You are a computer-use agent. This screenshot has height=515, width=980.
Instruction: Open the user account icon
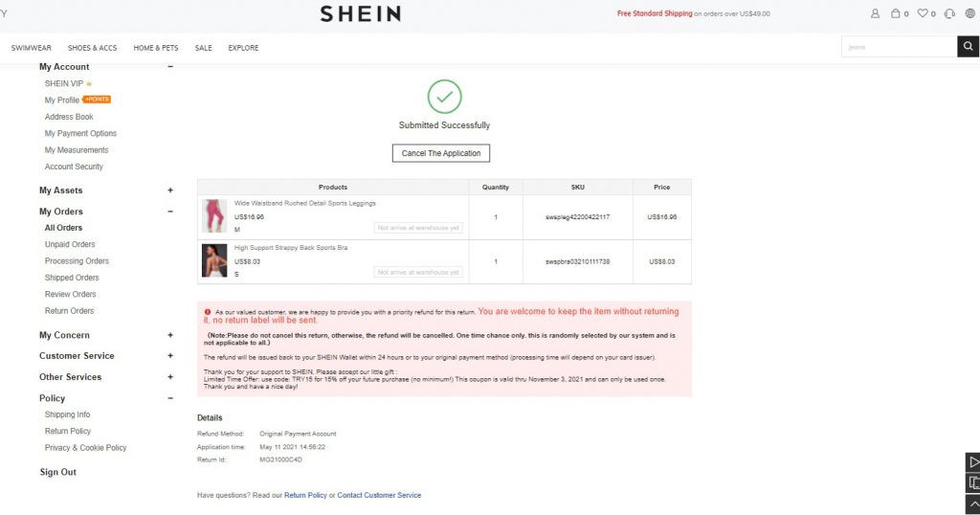point(875,13)
